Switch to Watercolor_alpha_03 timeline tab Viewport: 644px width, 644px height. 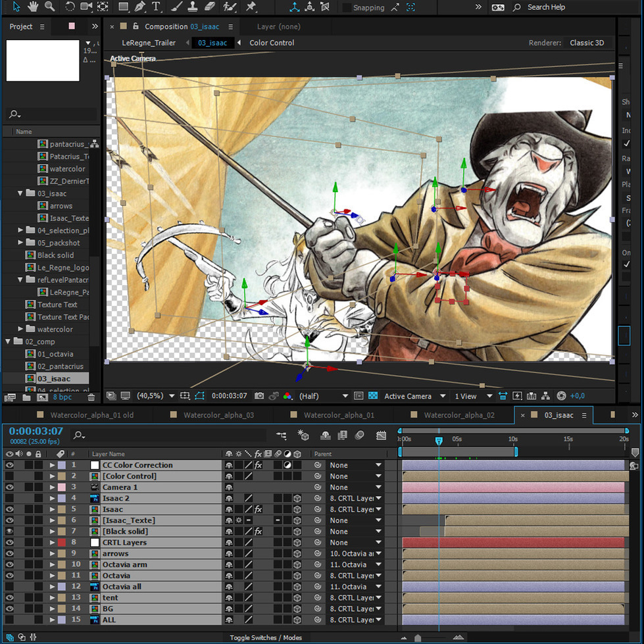[x=218, y=415]
